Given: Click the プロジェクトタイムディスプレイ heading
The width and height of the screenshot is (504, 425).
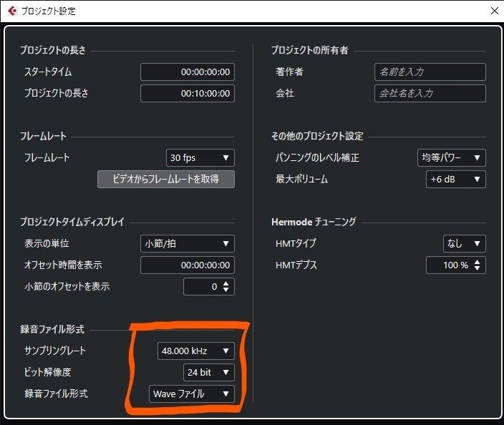Looking at the screenshot, I should click(x=72, y=222).
